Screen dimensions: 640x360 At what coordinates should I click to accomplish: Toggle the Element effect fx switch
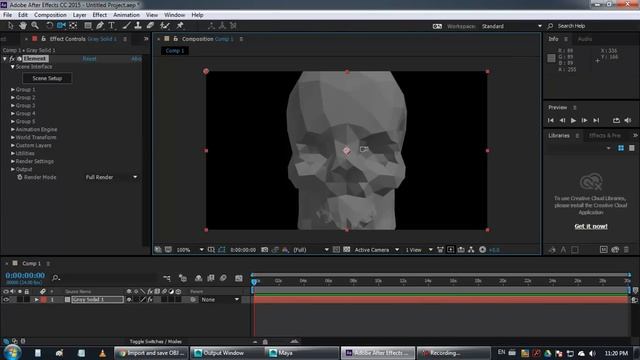(12, 58)
